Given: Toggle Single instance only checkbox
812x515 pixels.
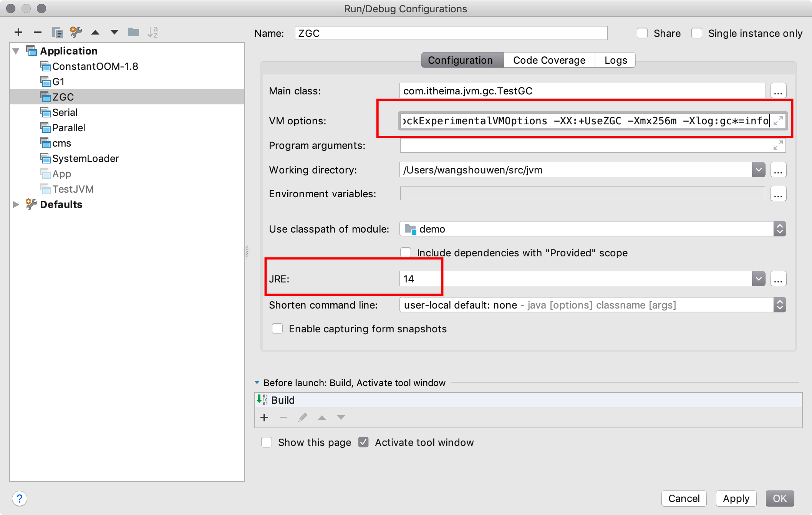Looking at the screenshot, I should [x=697, y=33].
